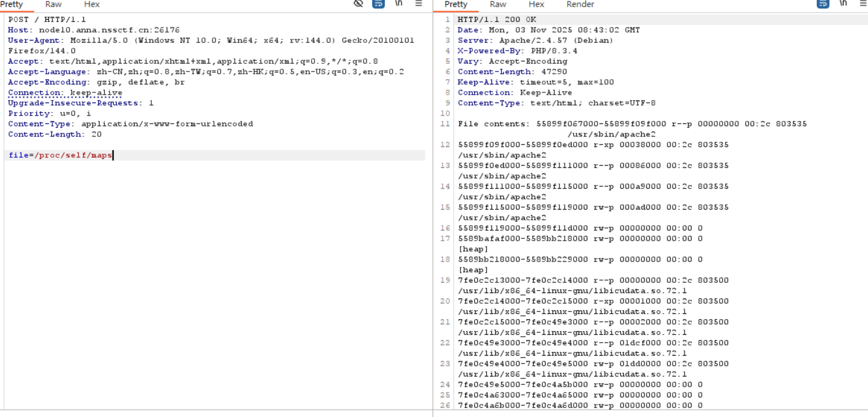Click the 55899f111000 mapping on line 14
868x417 pixels.
593,186
